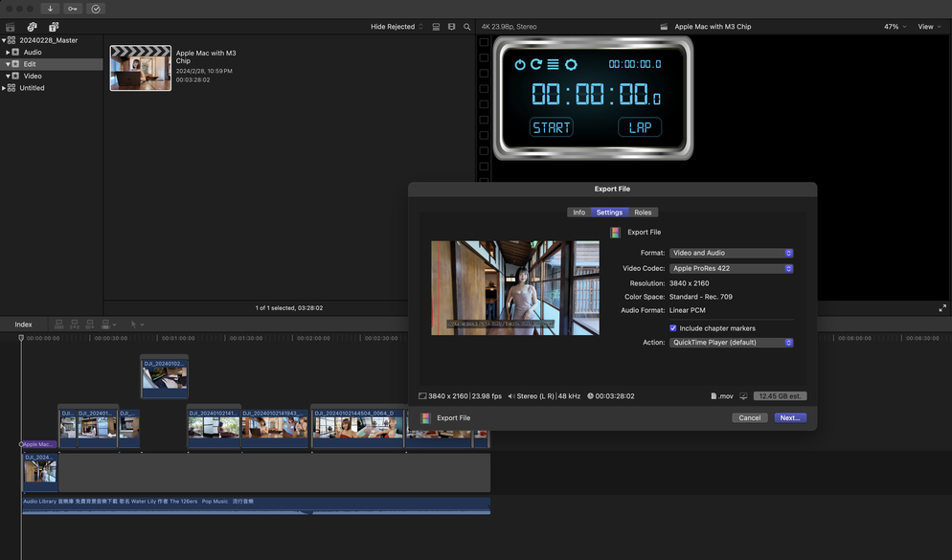
Task: Click the 2024/2/28, 10:59 PM project date
Action: tap(204, 71)
